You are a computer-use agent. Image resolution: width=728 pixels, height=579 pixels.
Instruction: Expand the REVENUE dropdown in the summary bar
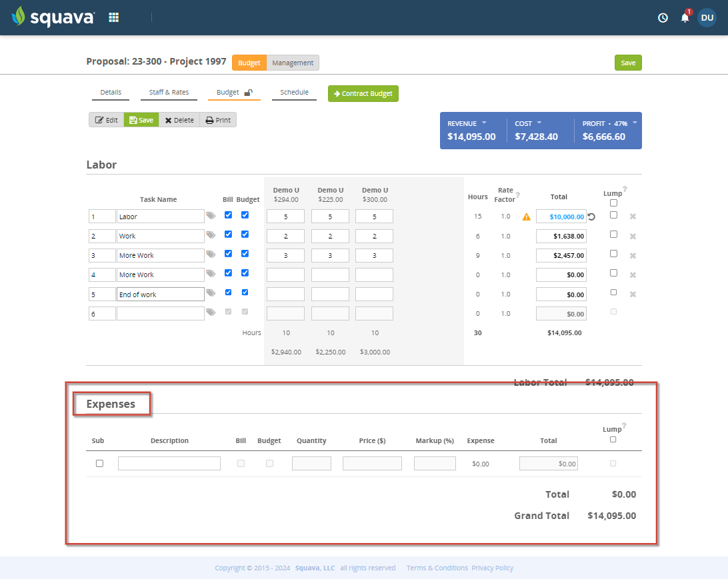[x=485, y=123]
